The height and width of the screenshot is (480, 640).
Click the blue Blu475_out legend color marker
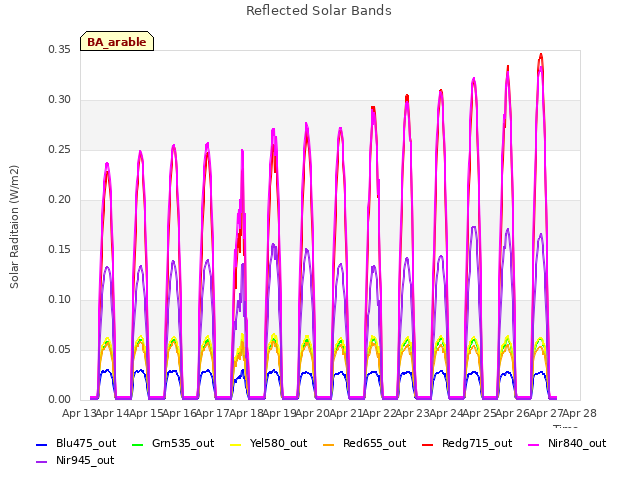coord(42,444)
